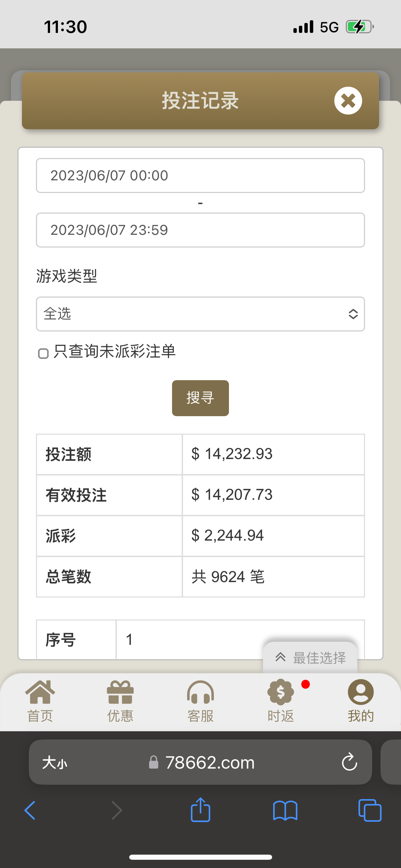Tap the 首页 home icon

click(x=40, y=692)
